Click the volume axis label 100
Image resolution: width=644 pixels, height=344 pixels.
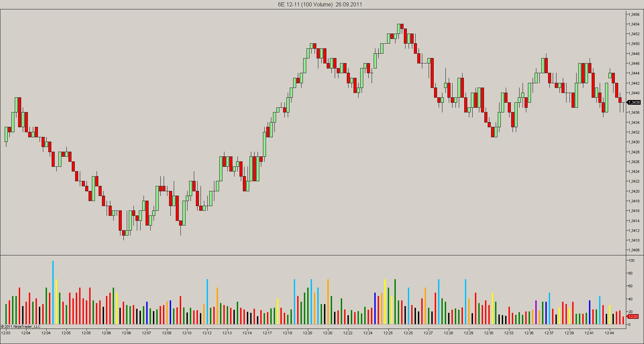[x=631, y=260]
